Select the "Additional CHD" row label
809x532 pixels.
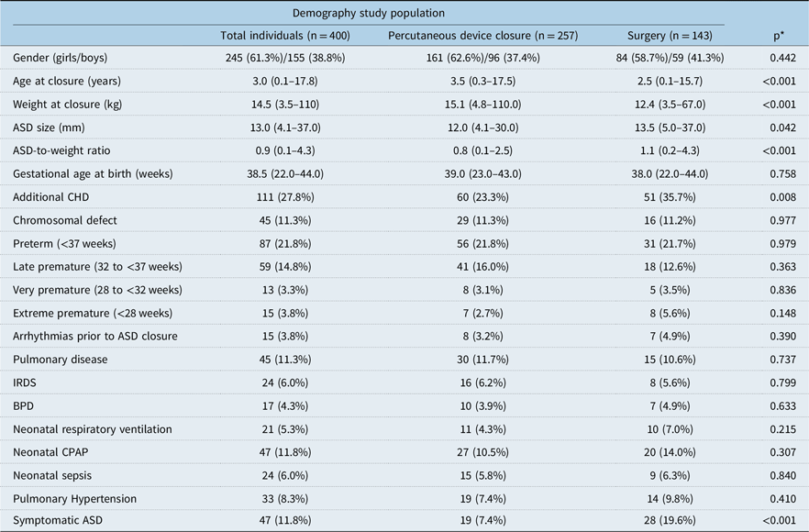[51, 197]
